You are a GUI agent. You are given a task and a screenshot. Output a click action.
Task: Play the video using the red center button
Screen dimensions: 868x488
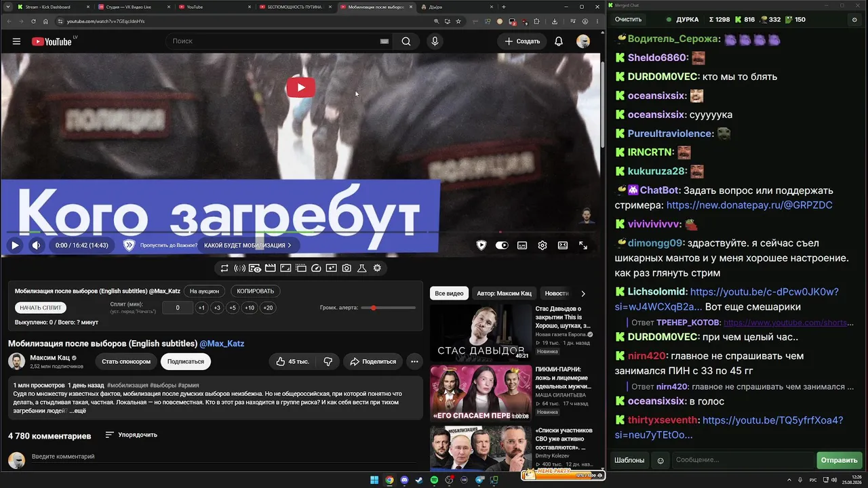300,87
